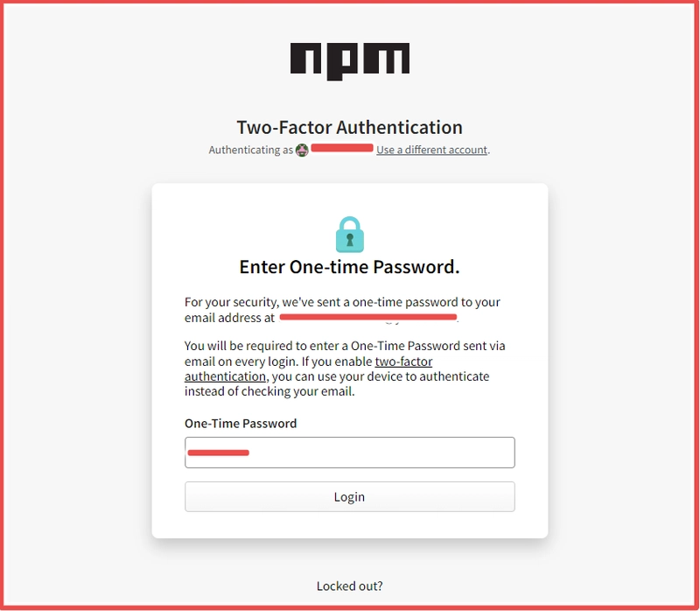Click the Two-Factor Authentication page heading
Screen dimensions: 700x611
coord(349,128)
